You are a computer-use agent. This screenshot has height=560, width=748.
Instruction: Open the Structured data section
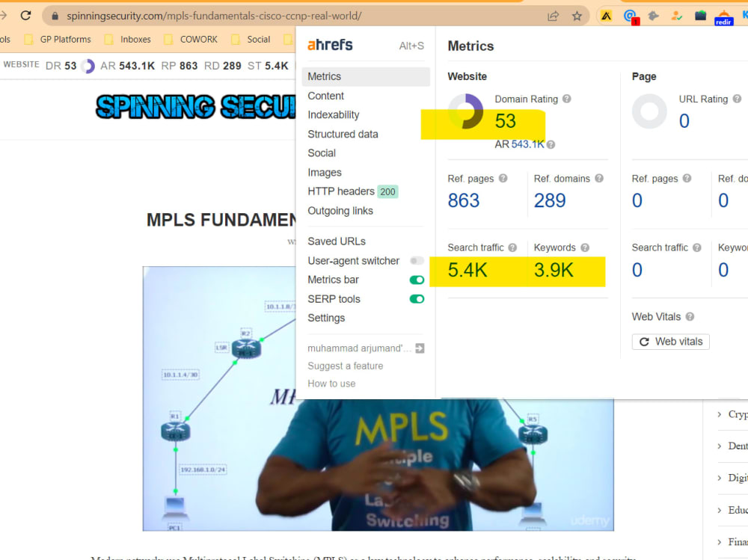pyautogui.click(x=343, y=134)
